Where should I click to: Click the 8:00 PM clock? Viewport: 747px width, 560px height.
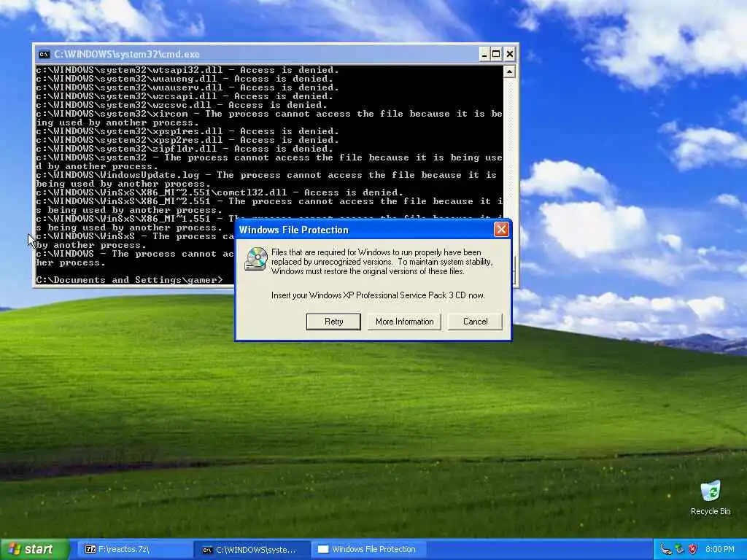click(x=720, y=550)
